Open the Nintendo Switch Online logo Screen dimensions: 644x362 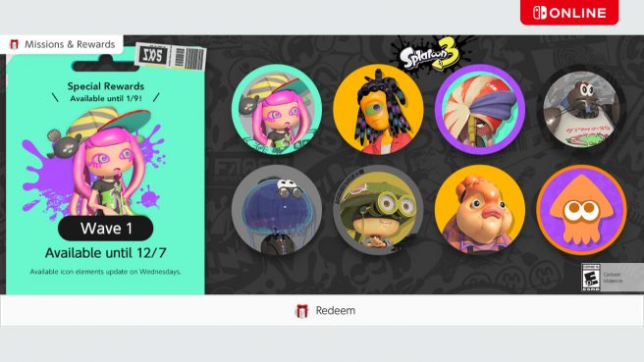569,13
